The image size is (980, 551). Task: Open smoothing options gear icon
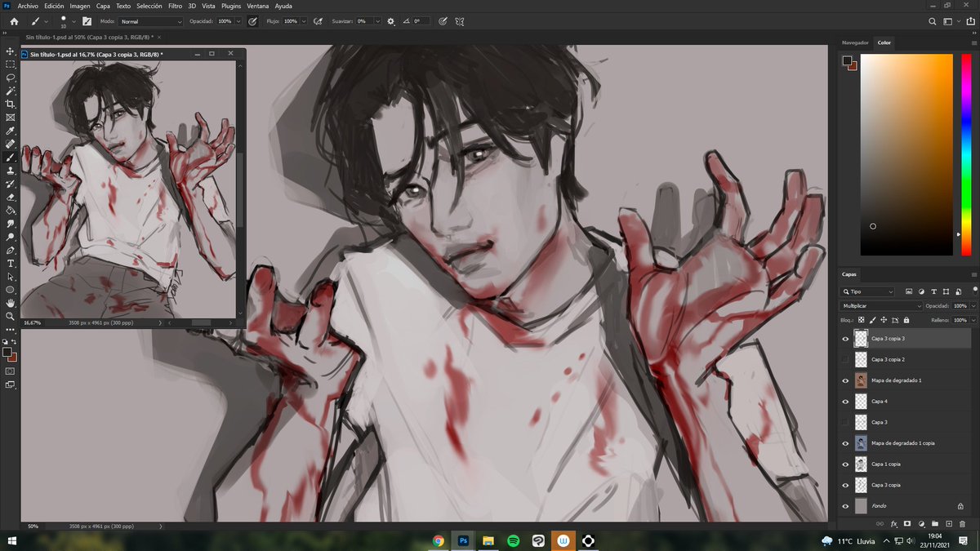[390, 21]
